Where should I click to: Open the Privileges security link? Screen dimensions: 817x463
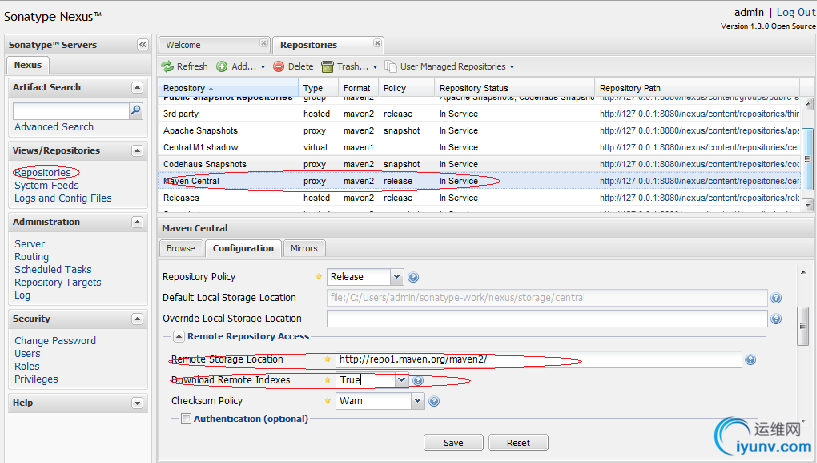pos(36,379)
